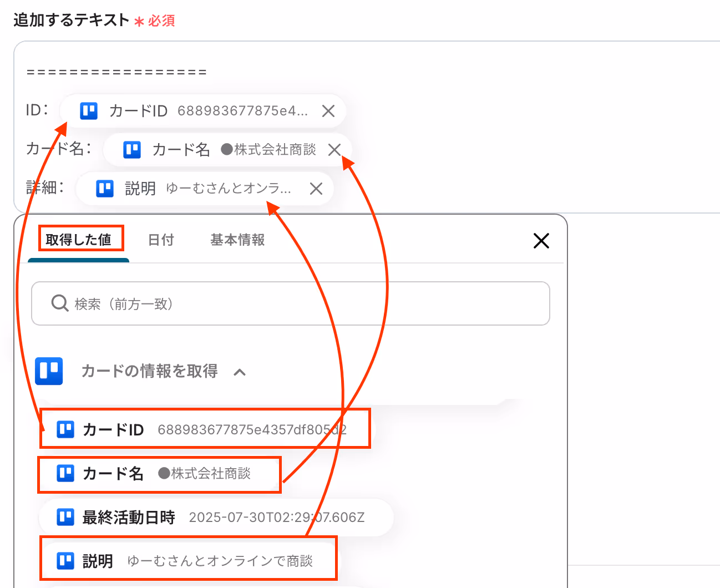Click the カードの情報を取得 section title

pyautogui.click(x=149, y=371)
